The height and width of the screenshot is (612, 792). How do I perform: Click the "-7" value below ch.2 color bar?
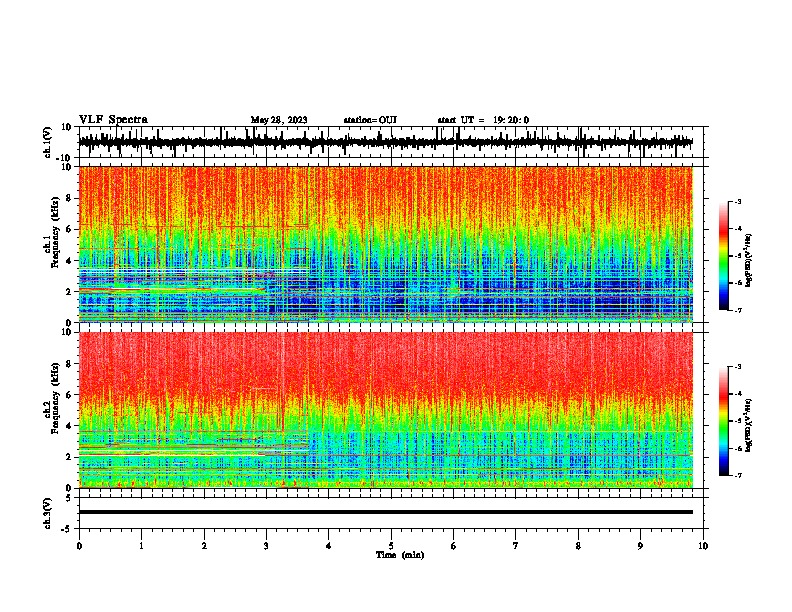[x=737, y=476]
